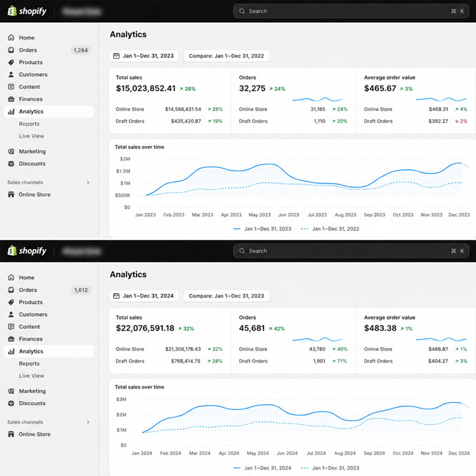Open the Compare: Jan 1–Dec 31, 2022 selector
Viewport: 476px width, 476px height.
227,56
